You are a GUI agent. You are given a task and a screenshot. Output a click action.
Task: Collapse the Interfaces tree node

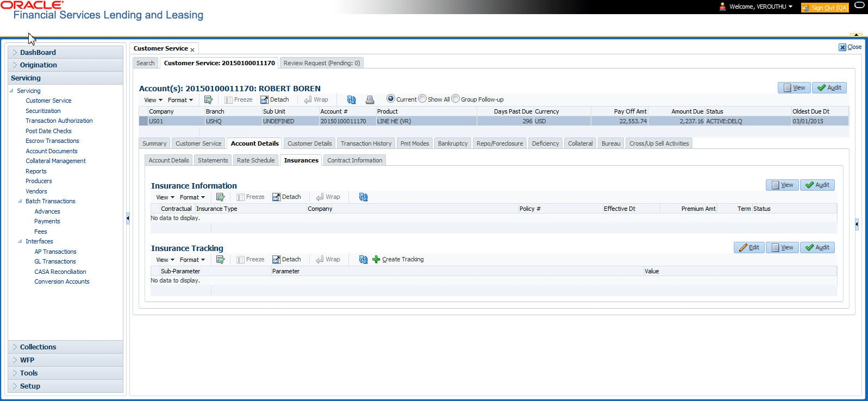pos(20,241)
